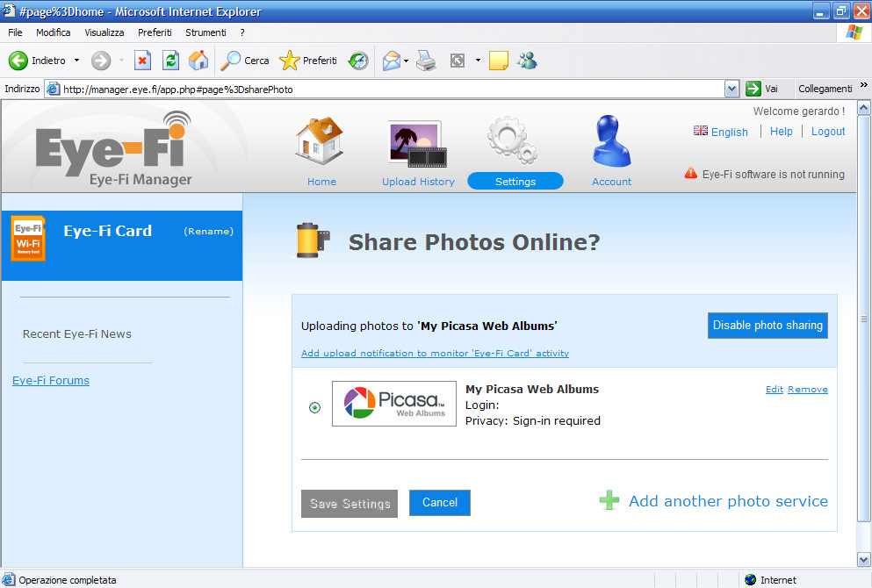Click the Eye-Fi Manager logo
The width and height of the screenshot is (872, 588).
[113, 149]
